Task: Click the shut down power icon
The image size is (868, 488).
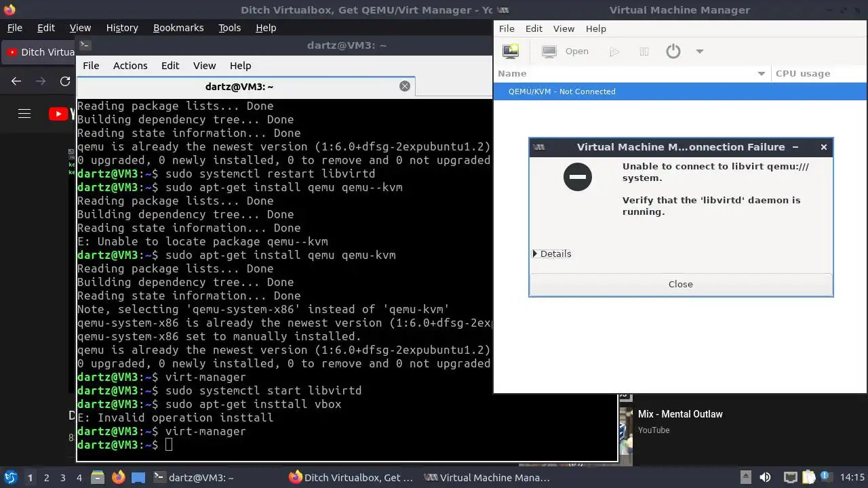Action: 673,52
